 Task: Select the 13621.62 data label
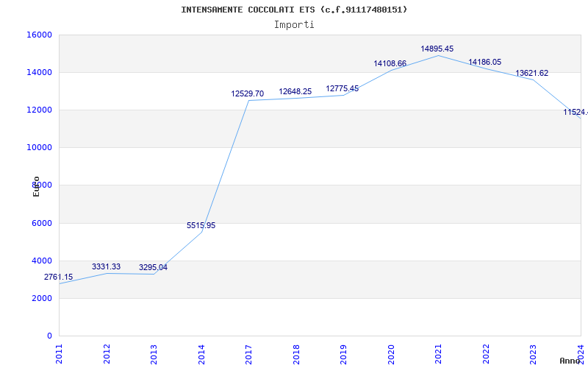point(531,73)
